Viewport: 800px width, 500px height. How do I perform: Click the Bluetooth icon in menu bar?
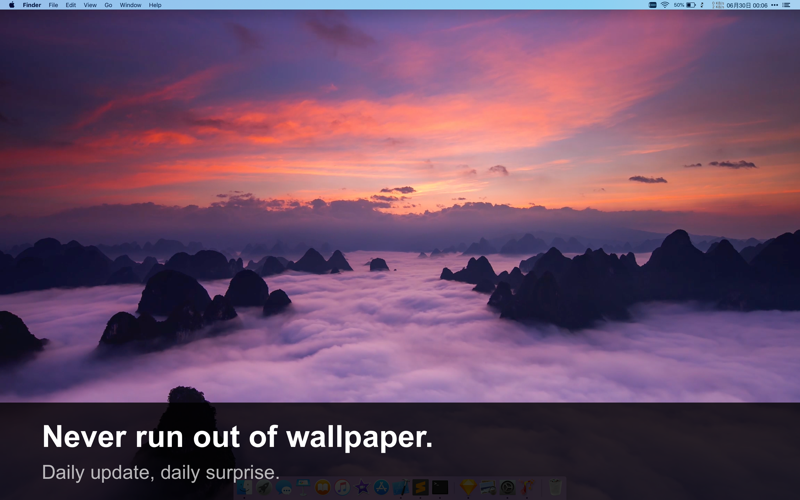point(702,5)
